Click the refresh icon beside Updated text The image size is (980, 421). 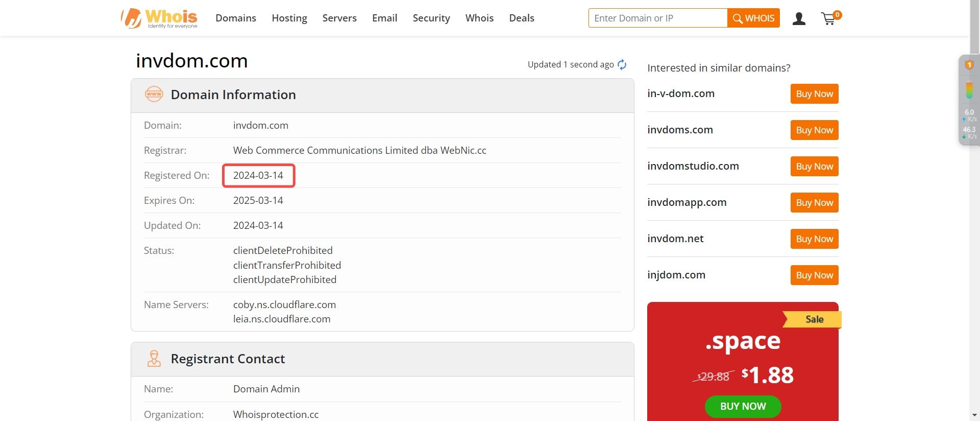click(x=622, y=64)
